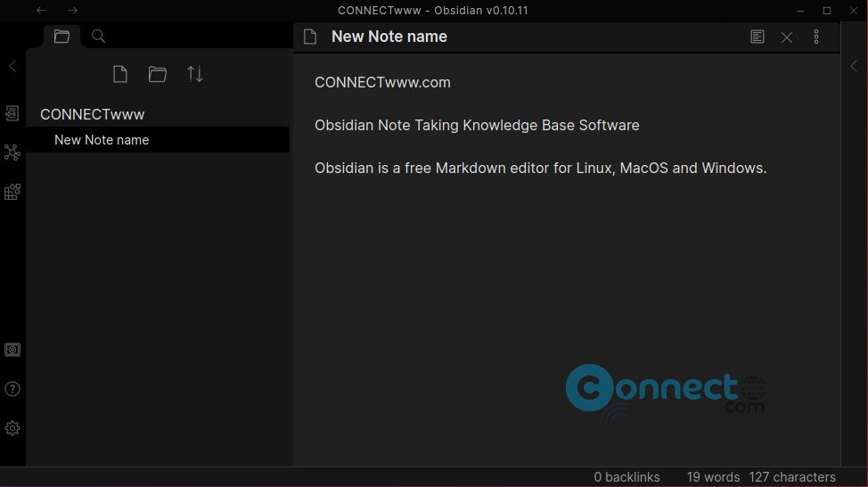Create a new folder

pos(157,74)
